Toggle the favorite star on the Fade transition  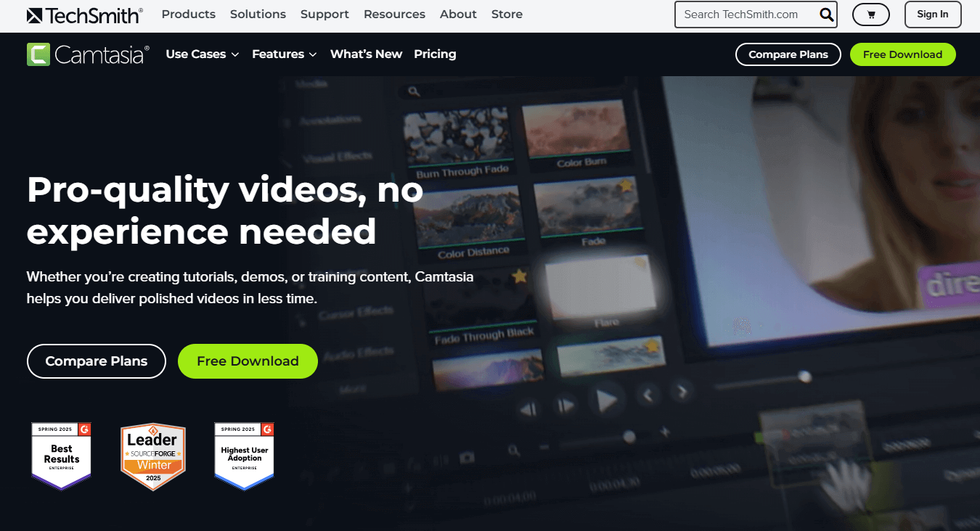tap(626, 185)
